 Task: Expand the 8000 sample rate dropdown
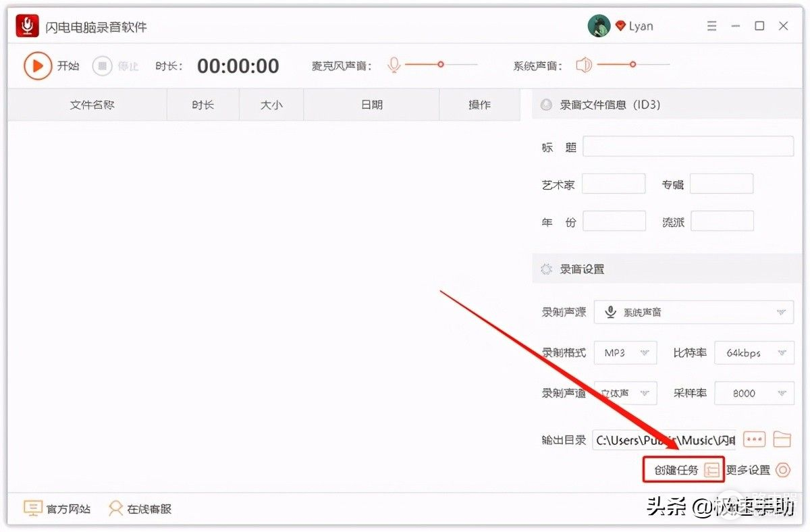pos(753,393)
